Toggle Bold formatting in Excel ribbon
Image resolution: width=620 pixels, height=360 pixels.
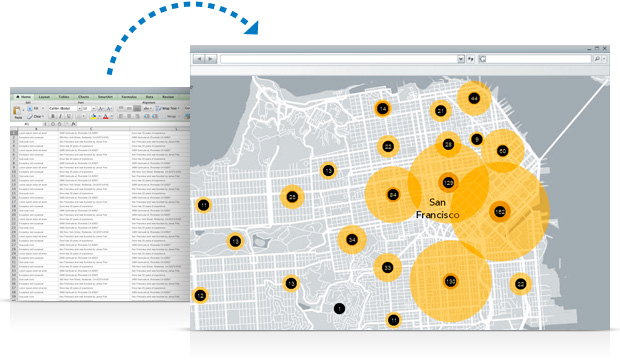click(53, 116)
